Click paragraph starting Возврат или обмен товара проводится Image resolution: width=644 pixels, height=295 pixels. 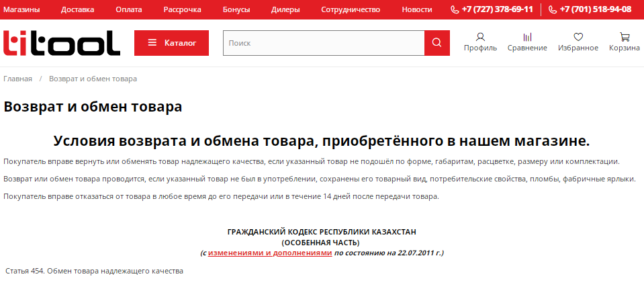(x=320, y=179)
